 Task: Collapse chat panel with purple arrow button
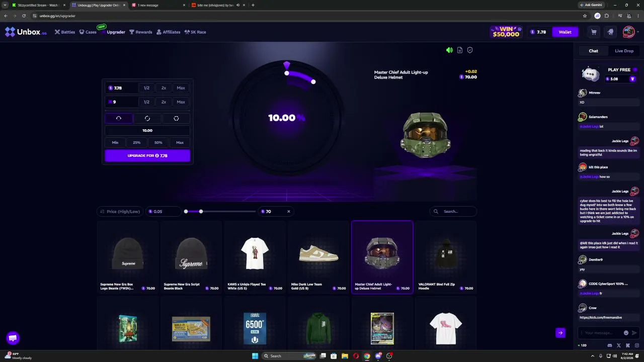(x=560, y=333)
